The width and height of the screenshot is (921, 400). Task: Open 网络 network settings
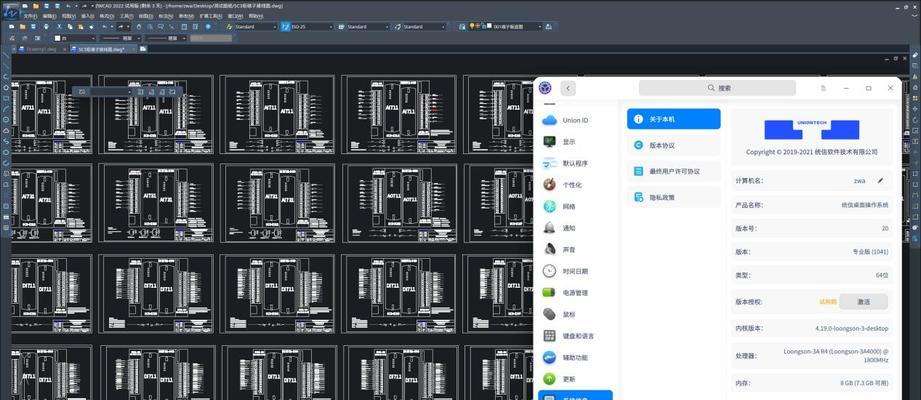point(576,206)
